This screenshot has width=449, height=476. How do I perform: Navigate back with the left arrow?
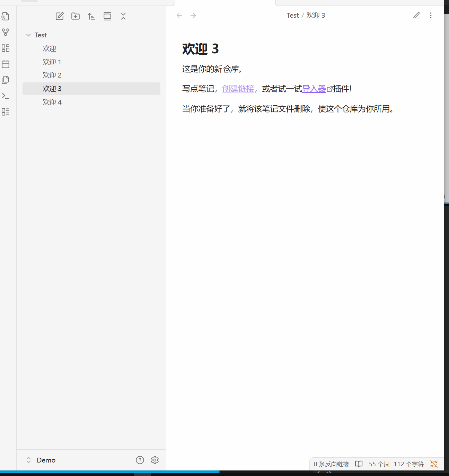[x=179, y=16]
